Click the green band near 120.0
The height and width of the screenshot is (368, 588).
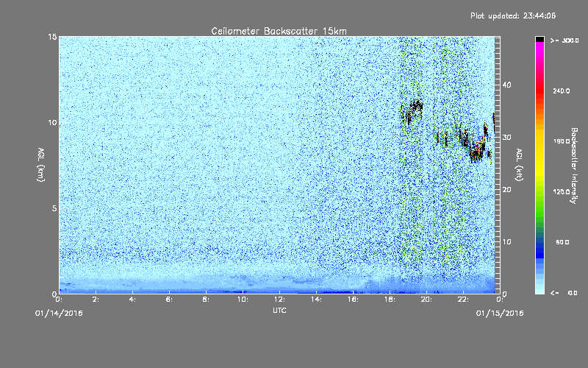click(539, 192)
